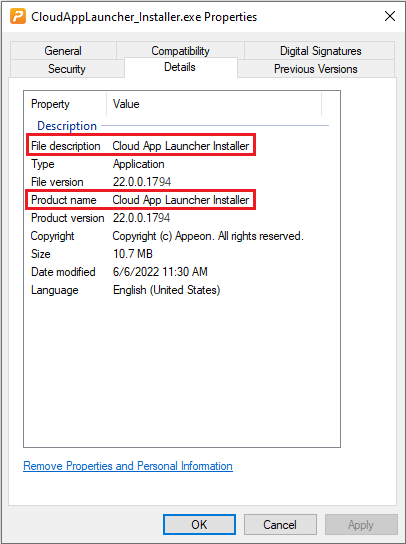The height and width of the screenshot is (544, 406).
Task: Click the Application type value
Action: [x=138, y=164]
